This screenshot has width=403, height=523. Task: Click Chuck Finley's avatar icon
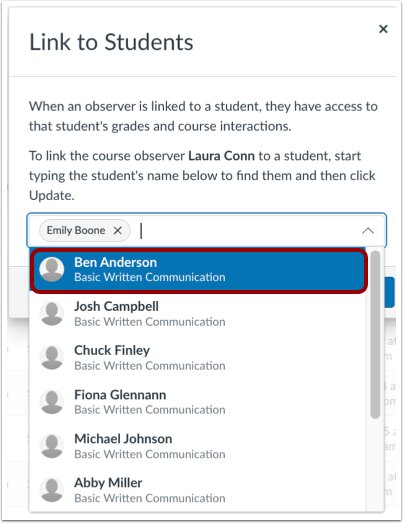(52, 358)
